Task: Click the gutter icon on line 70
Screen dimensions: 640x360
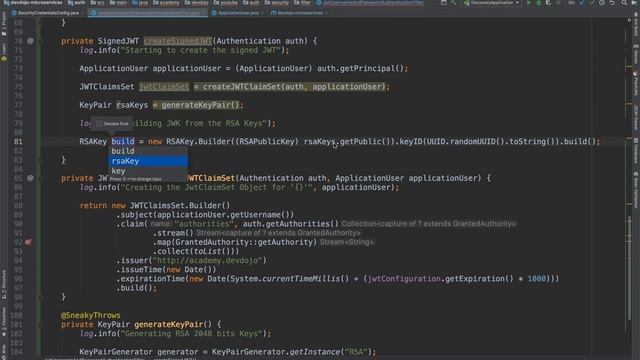Action: [x=30, y=41]
